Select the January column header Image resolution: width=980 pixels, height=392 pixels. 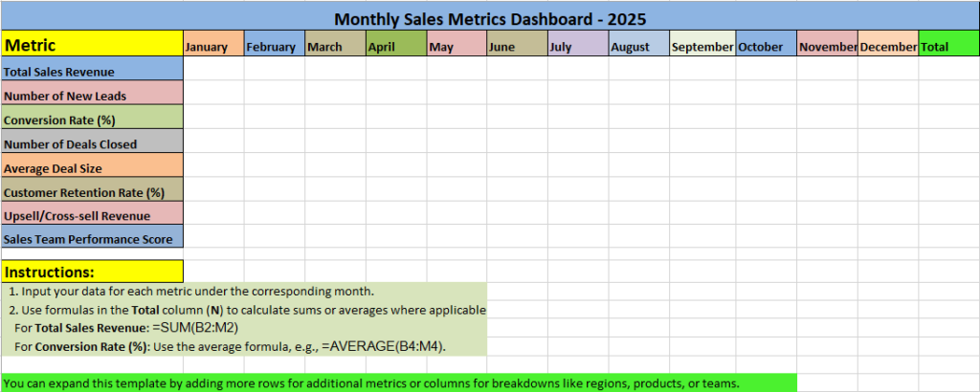pos(212,46)
